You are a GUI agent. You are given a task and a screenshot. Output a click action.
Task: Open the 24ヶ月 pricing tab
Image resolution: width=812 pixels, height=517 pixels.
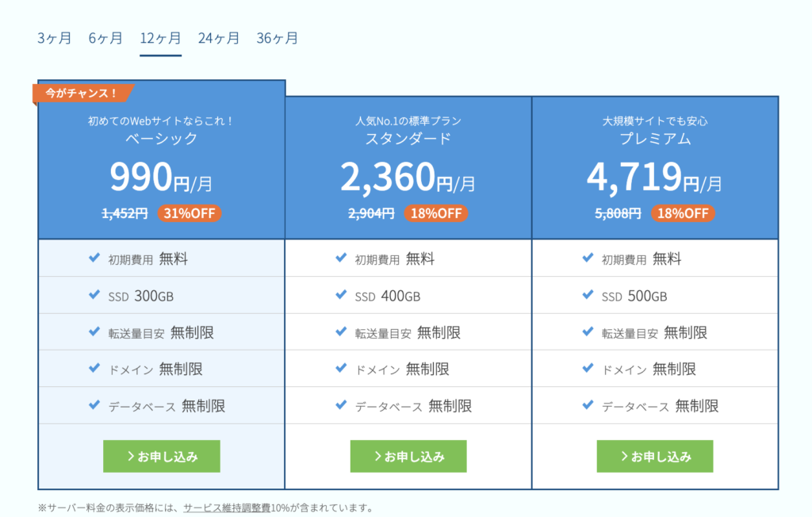219,38
